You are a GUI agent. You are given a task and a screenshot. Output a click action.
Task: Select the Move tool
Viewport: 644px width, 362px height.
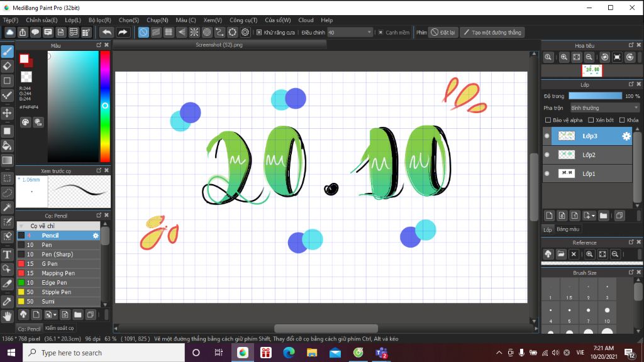point(7,113)
